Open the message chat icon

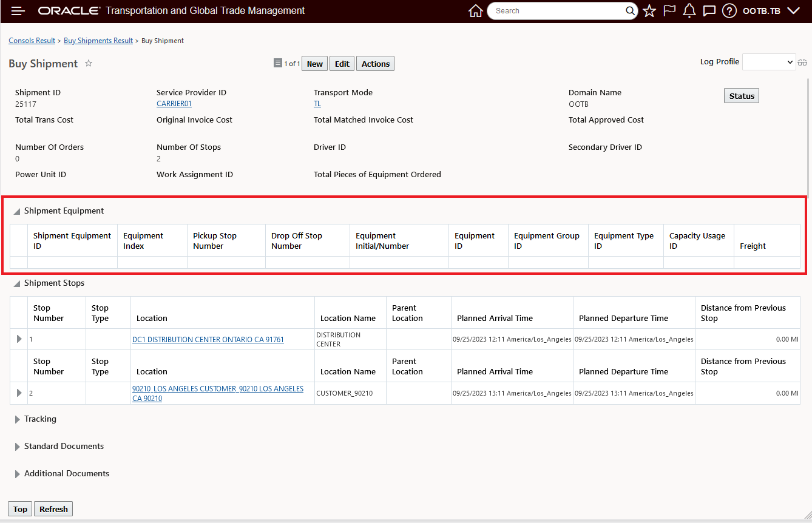pos(709,11)
